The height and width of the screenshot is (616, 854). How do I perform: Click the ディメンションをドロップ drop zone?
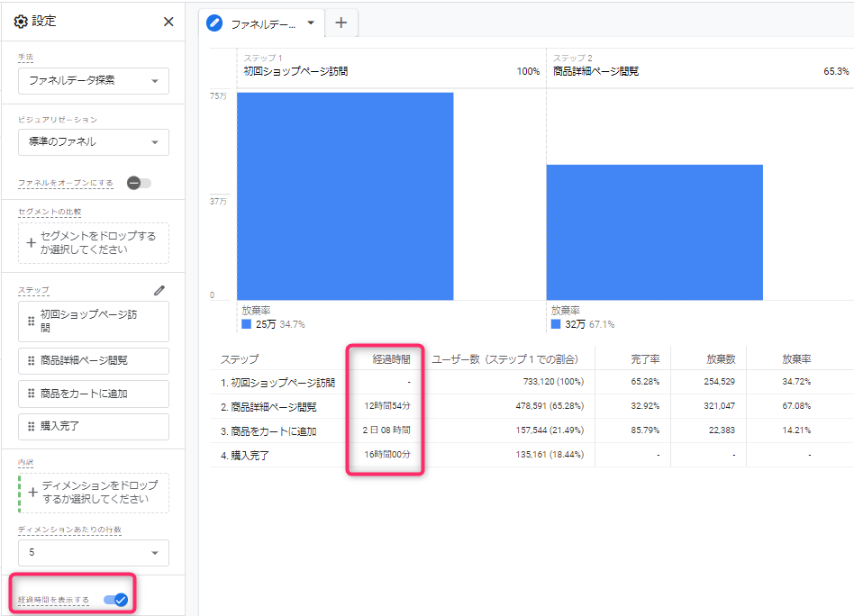[x=94, y=493]
